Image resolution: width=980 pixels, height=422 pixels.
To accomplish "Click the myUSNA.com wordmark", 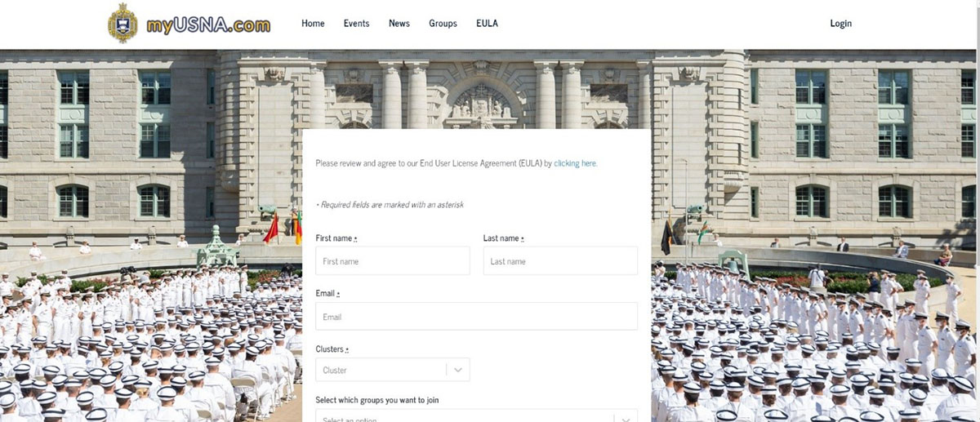I will coord(208,24).
